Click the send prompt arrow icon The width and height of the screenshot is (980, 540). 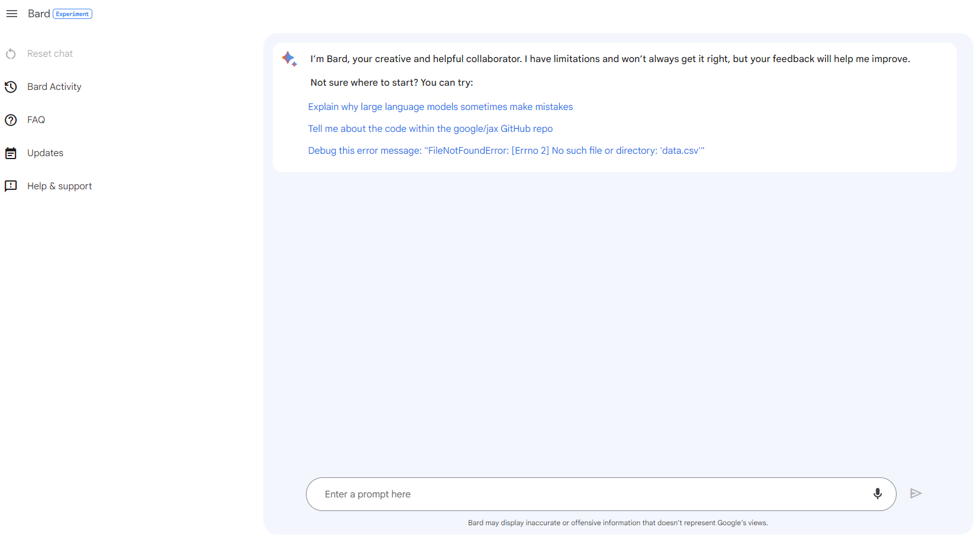pyautogui.click(x=915, y=494)
